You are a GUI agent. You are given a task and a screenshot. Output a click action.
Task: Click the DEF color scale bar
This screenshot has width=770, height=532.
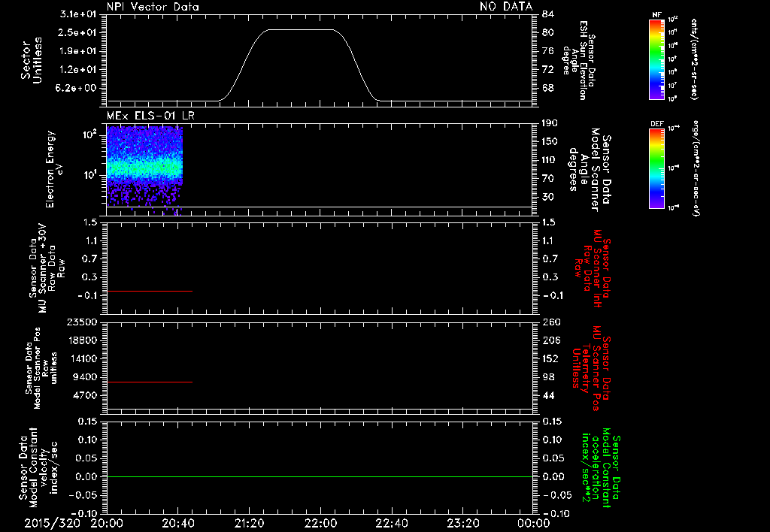tap(656, 168)
